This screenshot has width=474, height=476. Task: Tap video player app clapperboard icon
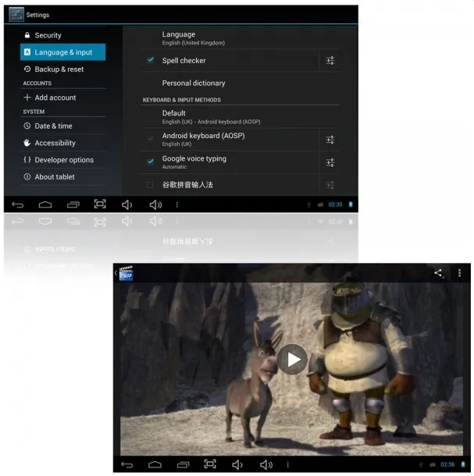pos(126,273)
